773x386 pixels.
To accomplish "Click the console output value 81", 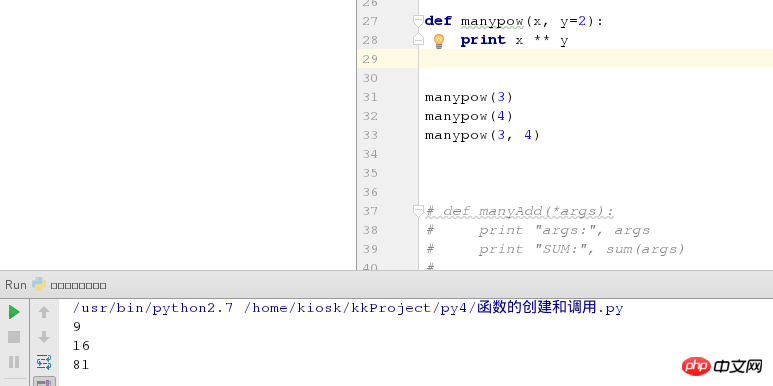I will pos(81,365).
